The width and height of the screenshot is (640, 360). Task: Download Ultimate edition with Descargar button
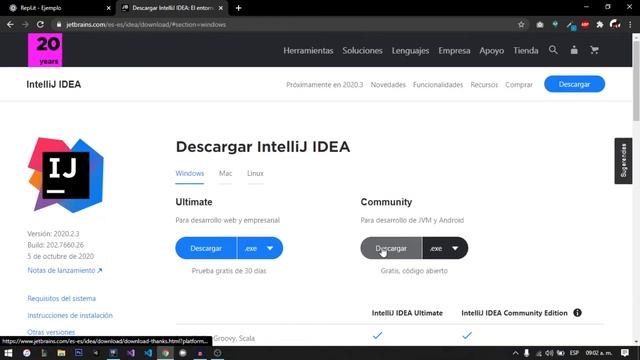(206, 248)
